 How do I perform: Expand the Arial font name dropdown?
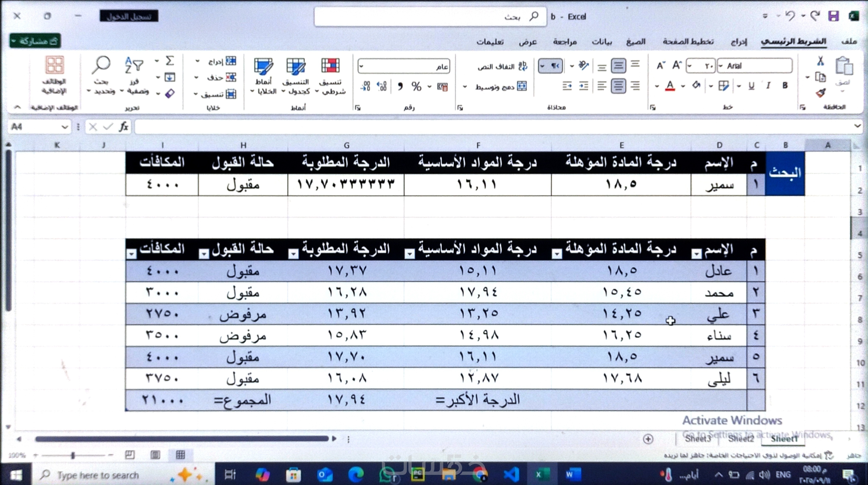(721, 66)
